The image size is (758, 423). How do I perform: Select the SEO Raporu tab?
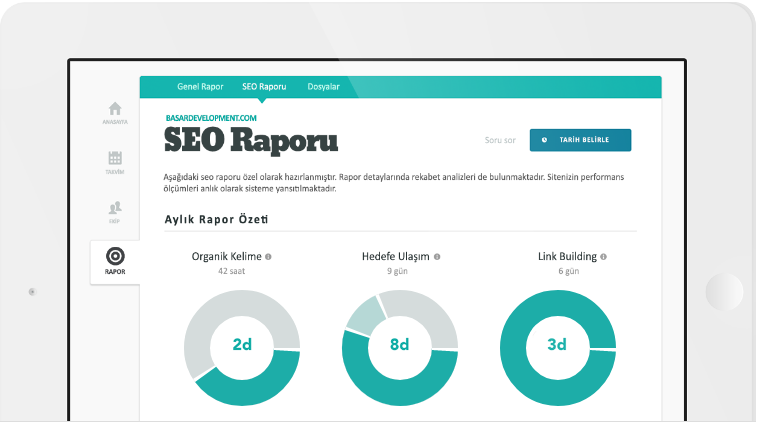264,87
